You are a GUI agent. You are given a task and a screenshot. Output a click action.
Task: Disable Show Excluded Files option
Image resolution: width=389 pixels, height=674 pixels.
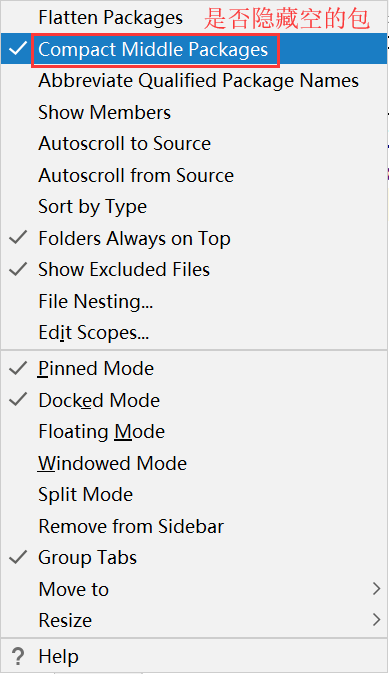[x=193, y=270]
